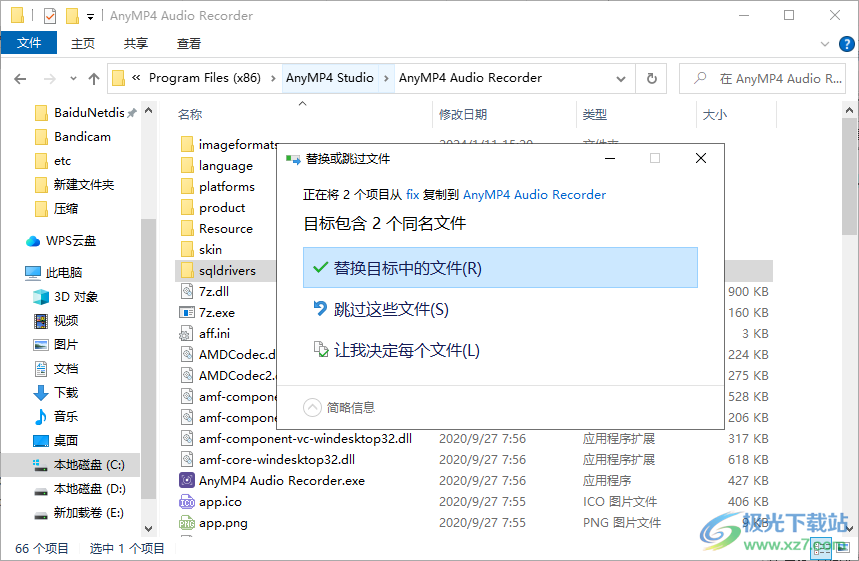Open the 主页 ribbon tab
Image resolution: width=859 pixels, height=561 pixels.
pos(83,43)
